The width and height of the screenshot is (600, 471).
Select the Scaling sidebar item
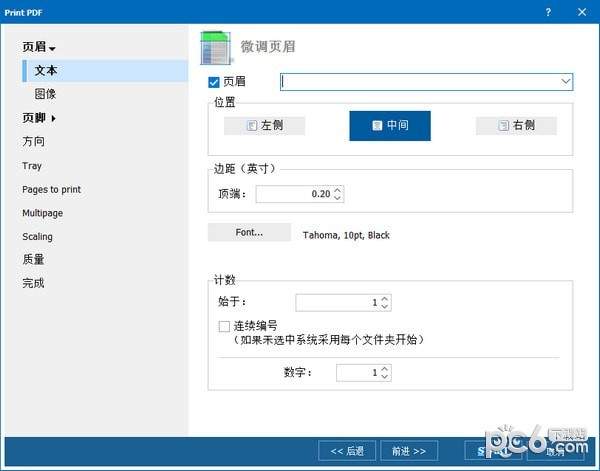tap(38, 237)
